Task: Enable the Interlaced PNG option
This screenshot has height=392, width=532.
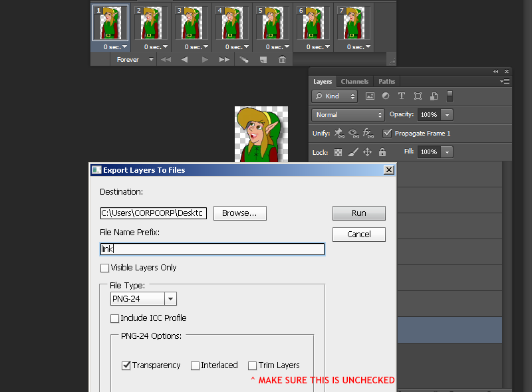Action: [195, 365]
